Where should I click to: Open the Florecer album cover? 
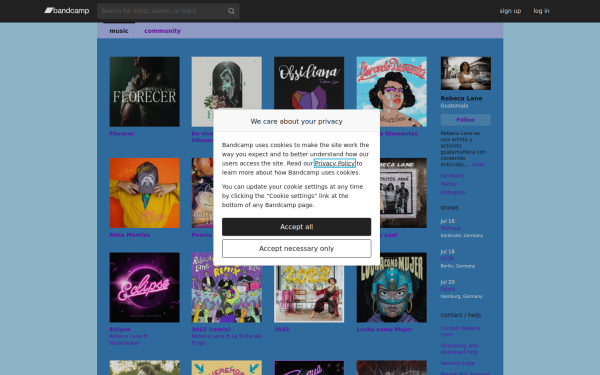pyautogui.click(x=145, y=92)
